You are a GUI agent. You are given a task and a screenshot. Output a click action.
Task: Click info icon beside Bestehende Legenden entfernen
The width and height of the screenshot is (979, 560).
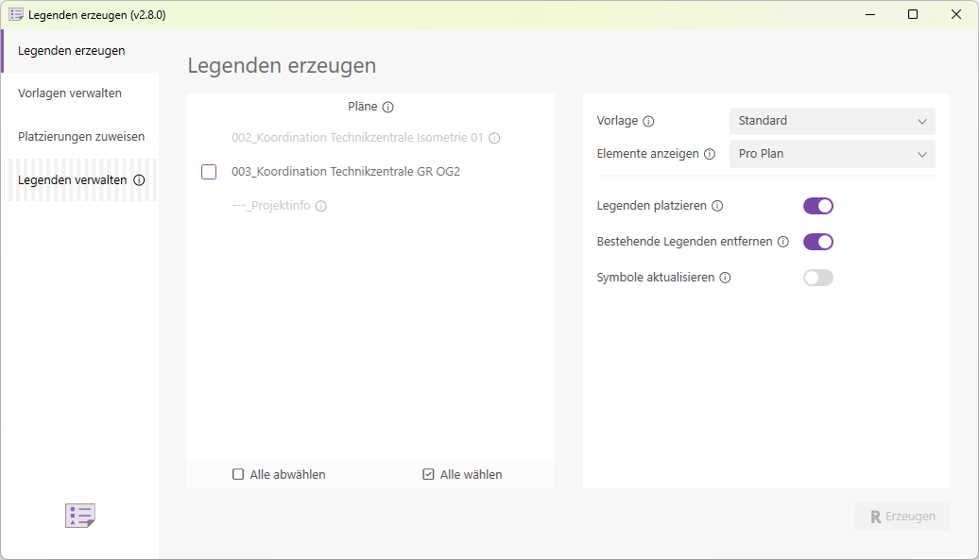[x=783, y=241]
